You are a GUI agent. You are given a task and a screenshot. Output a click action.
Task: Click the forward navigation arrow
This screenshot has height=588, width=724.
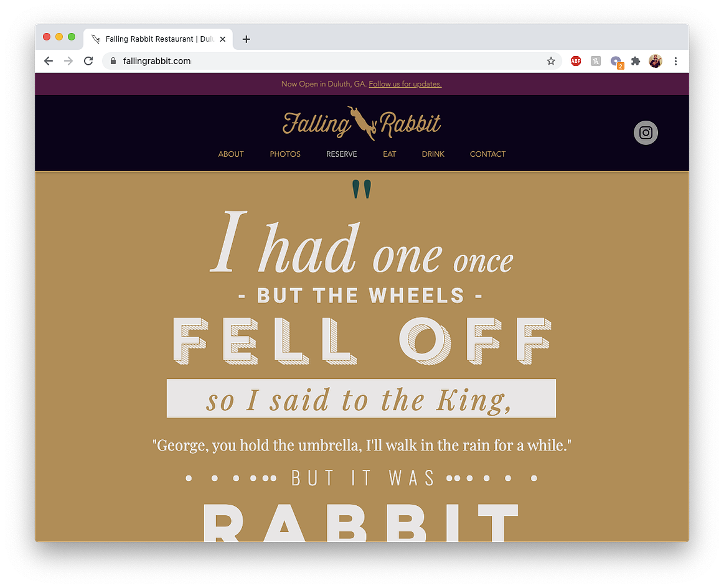(x=68, y=61)
